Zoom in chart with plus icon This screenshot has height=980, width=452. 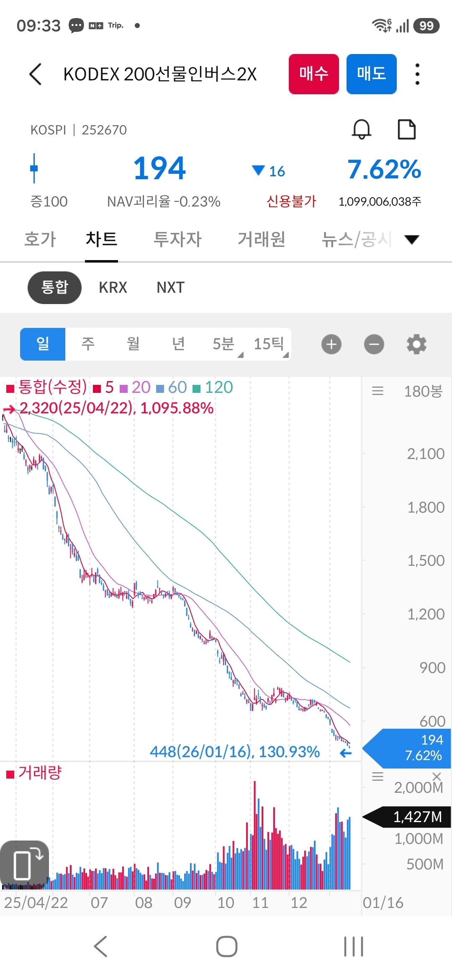pyautogui.click(x=331, y=344)
